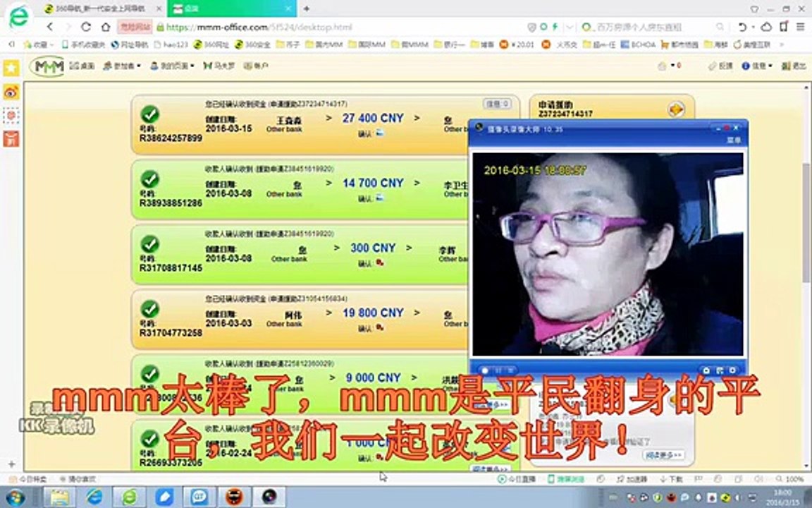Screen dimensions: 812x508
Task: Click the orange arrow icon on 申请援助 card
Action: click(x=677, y=109)
